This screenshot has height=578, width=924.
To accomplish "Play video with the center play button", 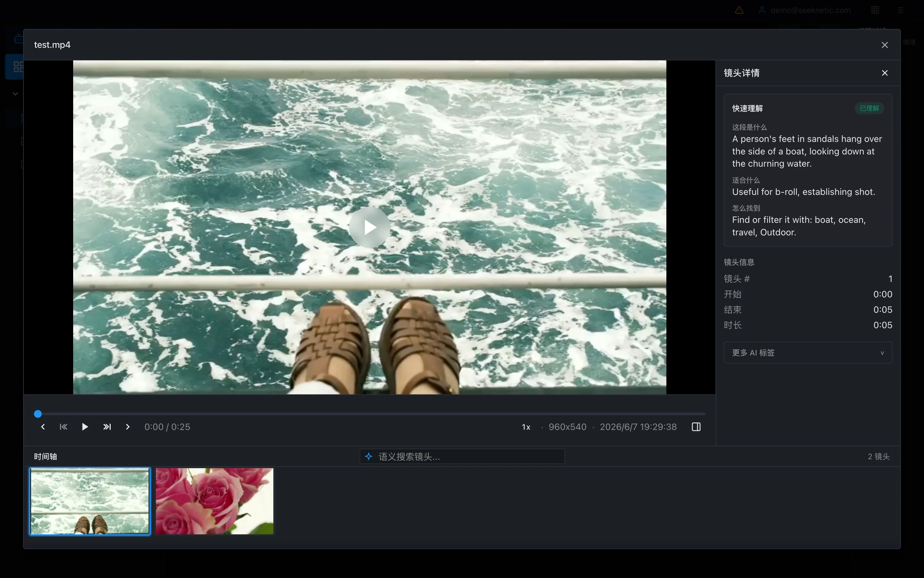I will tap(369, 227).
